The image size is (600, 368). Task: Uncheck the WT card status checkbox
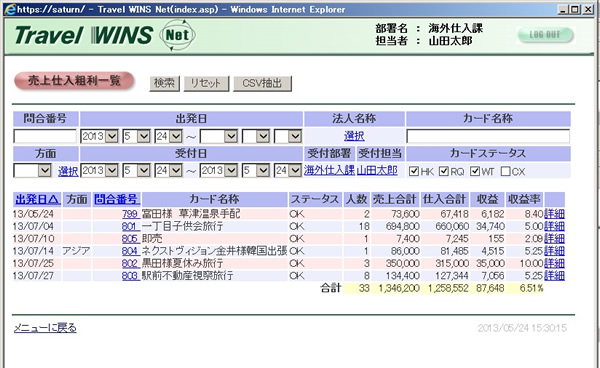point(475,171)
